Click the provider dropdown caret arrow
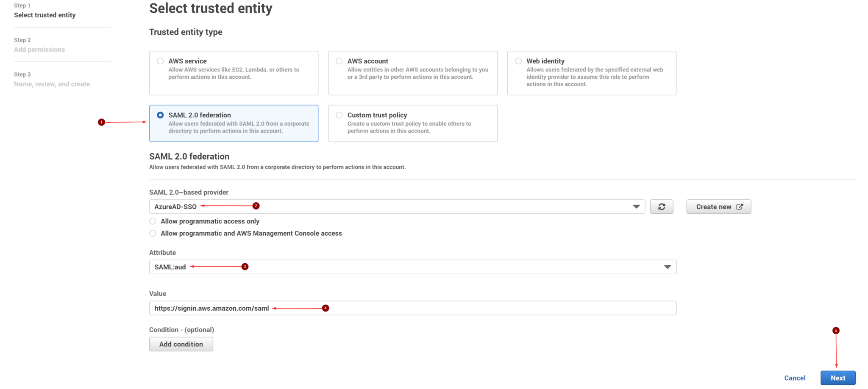 [x=636, y=207]
